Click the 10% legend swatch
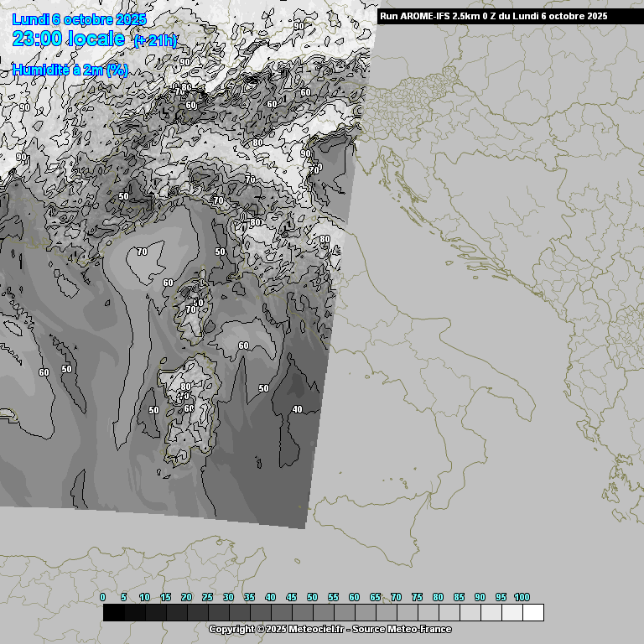The width and height of the screenshot is (644, 644). click(155, 613)
